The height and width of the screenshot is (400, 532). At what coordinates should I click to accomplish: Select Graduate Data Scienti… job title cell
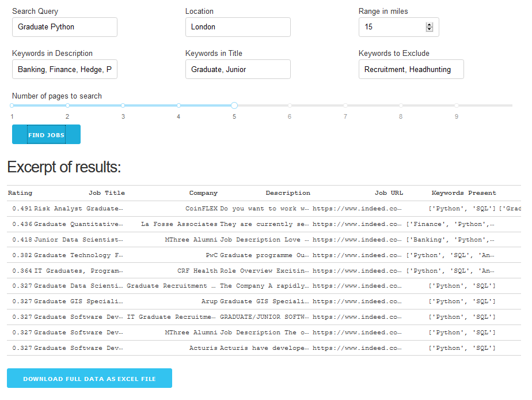tap(78, 286)
